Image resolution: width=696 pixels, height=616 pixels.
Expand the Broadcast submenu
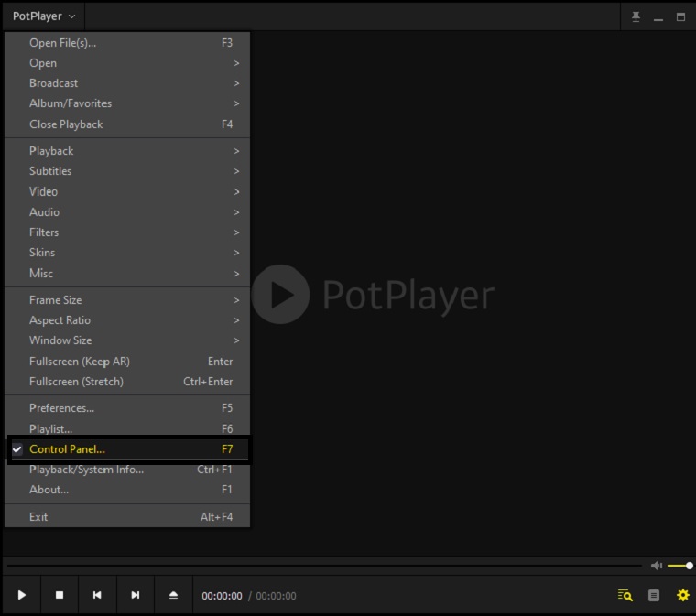[x=127, y=83]
